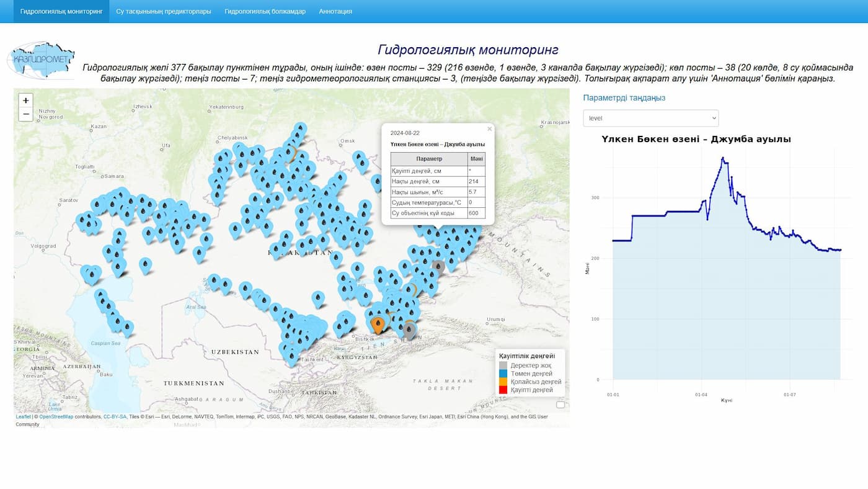This screenshot has height=489, width=868.
Task: Click the UZBEKISTAN label on the map
Action: (x=235, y=352)
